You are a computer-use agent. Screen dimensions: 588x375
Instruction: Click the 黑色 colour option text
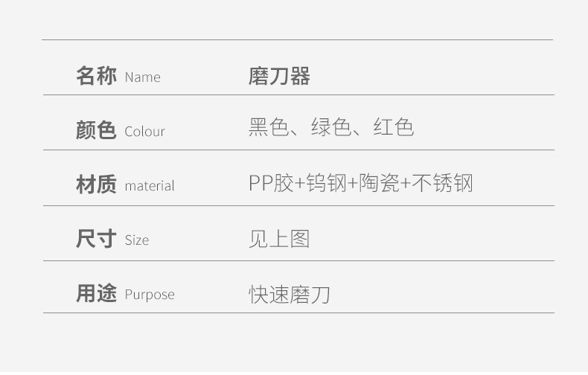[268, 128]
